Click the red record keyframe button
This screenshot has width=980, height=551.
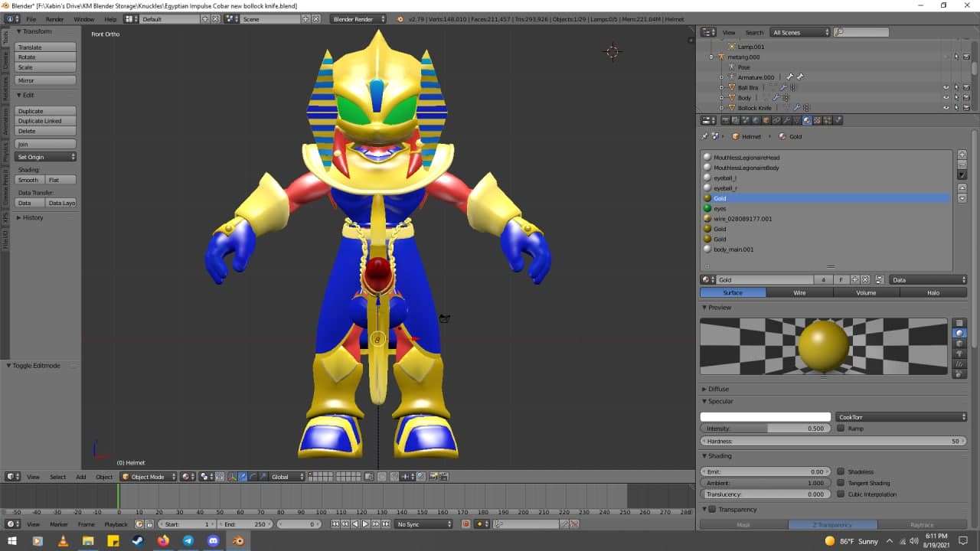tap(465, 524)
